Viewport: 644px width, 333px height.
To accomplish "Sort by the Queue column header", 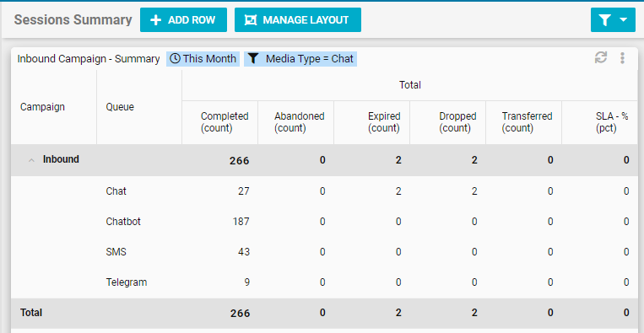I will tap(120, 107).
